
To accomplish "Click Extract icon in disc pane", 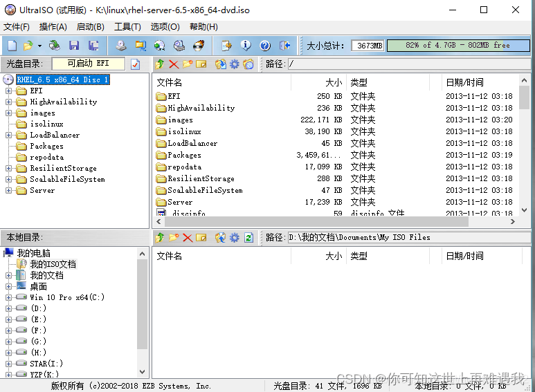I will (220, 64).
